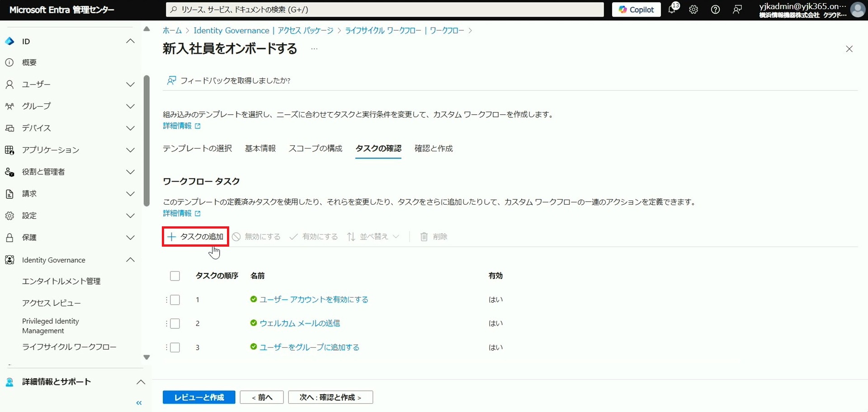Viewport: 868px width, 412px height.
Task: Open the 並べ替え dropdown
Action: 373,237
